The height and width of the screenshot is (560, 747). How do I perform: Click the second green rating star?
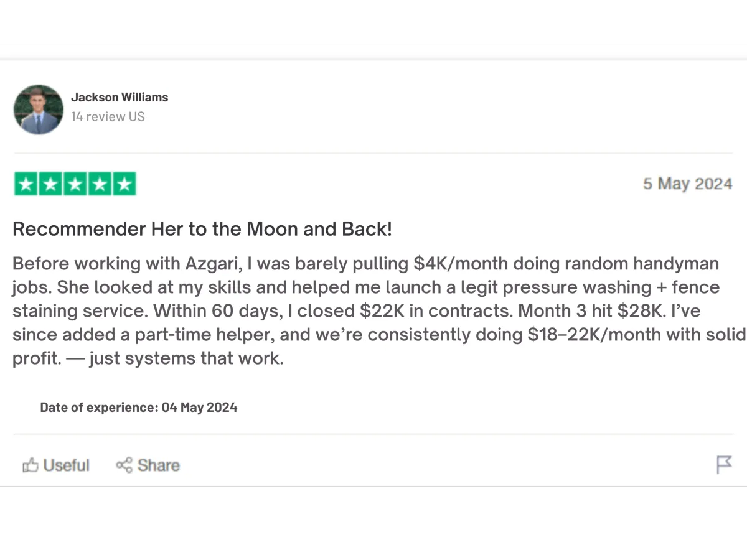point(50,184)
